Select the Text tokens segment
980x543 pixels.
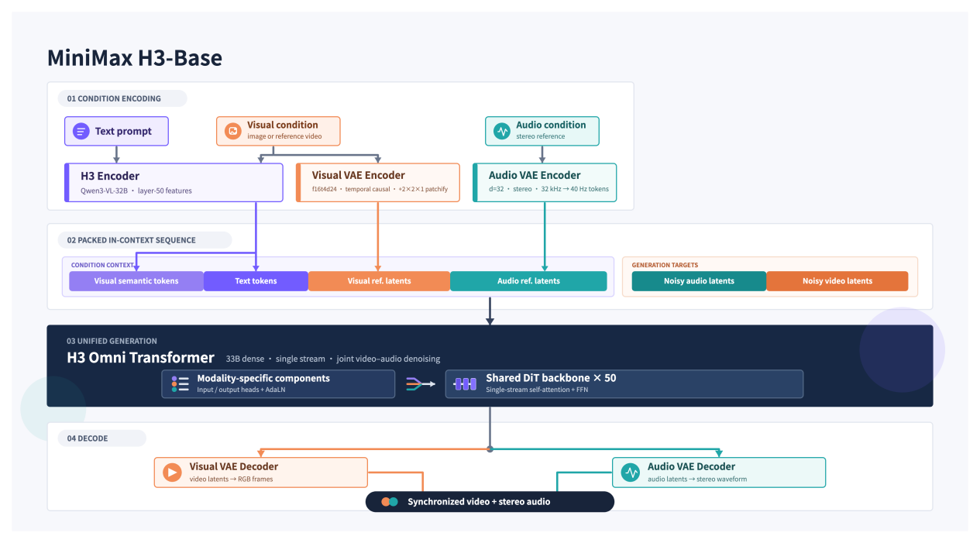[256, 281]
